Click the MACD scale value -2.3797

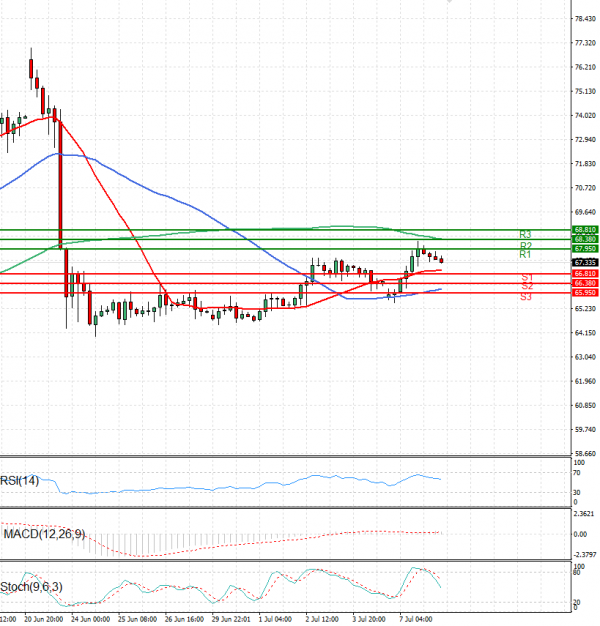pos(585,555)
